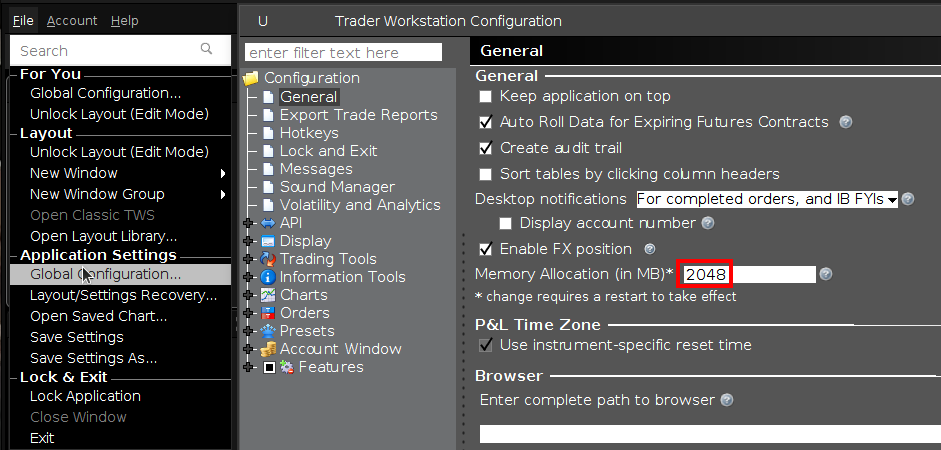
Task: Click the Features gear icon in tree
Action: [287, 367]
